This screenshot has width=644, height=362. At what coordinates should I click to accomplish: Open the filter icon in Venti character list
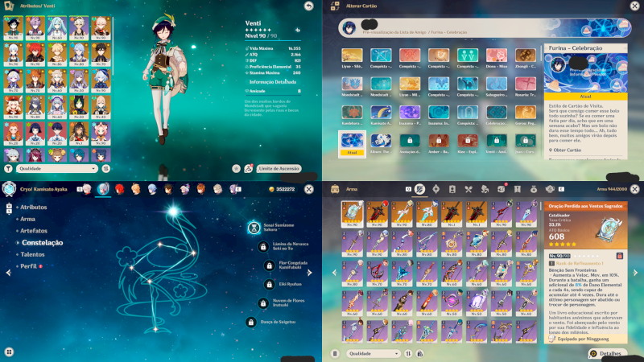click(x=8, y=168)
